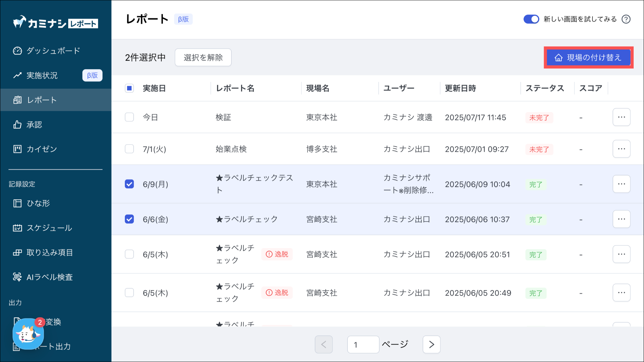
Task: Open スケジュール calendar icon
Action: coord(17,228)
